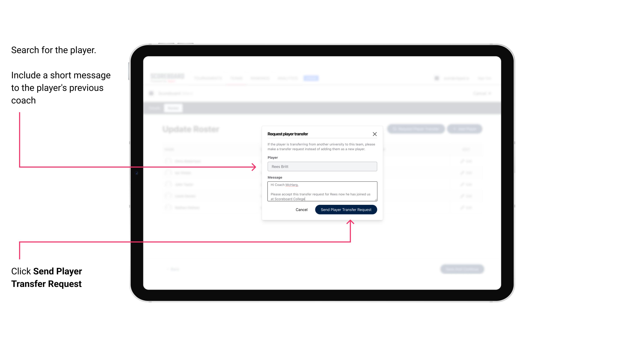Screen dimensions: 644x346
Task: Click the navigation menu icon top left
Action: coord(152,93)
